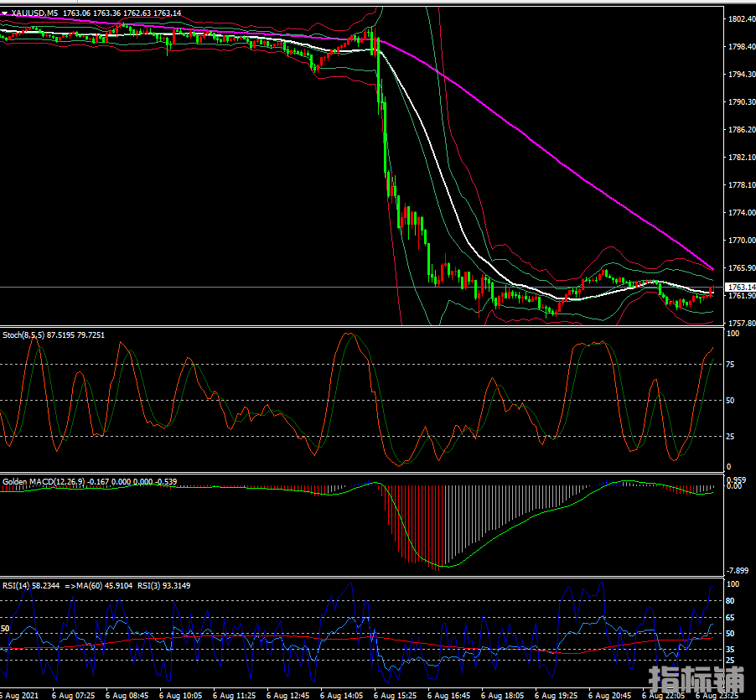
Task: Click the Stochastic pane 0 level label
Action: (x=728, y=467)
